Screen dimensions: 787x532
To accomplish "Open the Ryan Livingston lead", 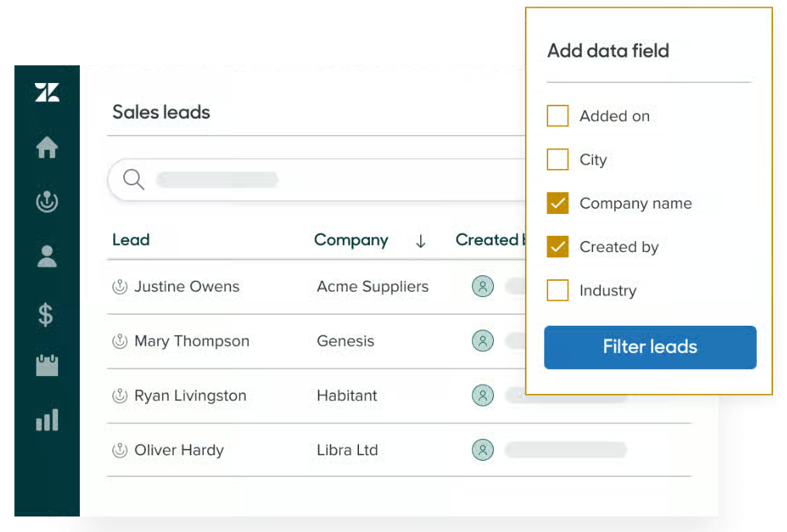I will tap(190, 396).
